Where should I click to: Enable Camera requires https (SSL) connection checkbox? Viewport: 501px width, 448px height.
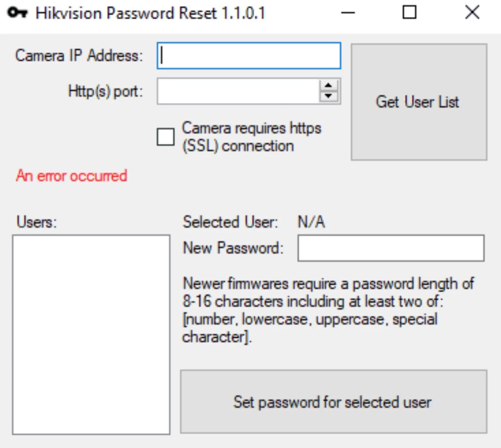coord(166,137)
